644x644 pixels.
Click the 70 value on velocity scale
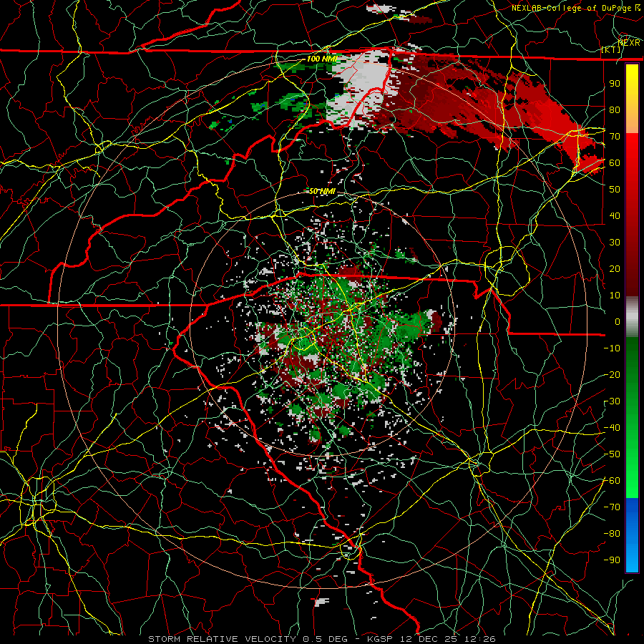[x=615, y=137]
